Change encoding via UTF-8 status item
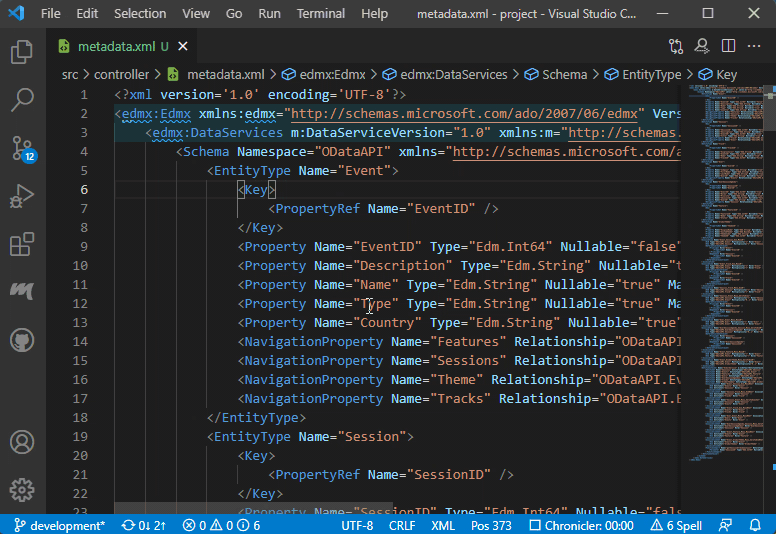776x534 pixels. (357, 525)
